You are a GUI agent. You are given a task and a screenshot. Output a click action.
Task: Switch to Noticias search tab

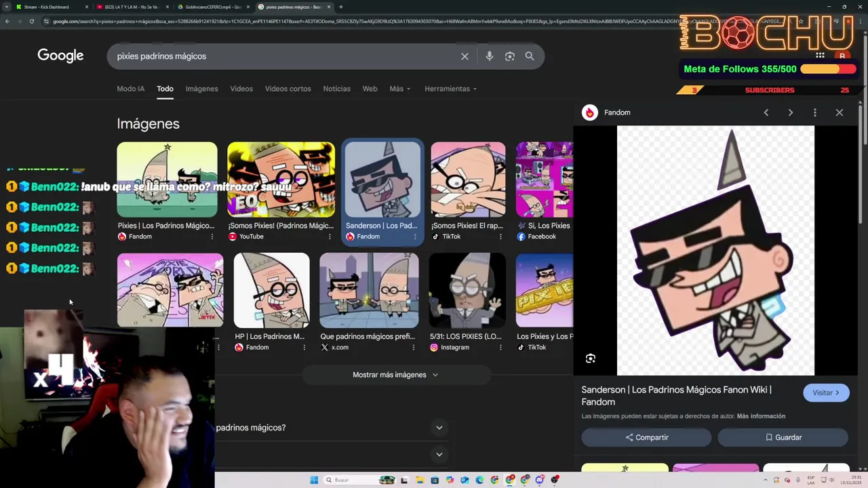[337, 89]
